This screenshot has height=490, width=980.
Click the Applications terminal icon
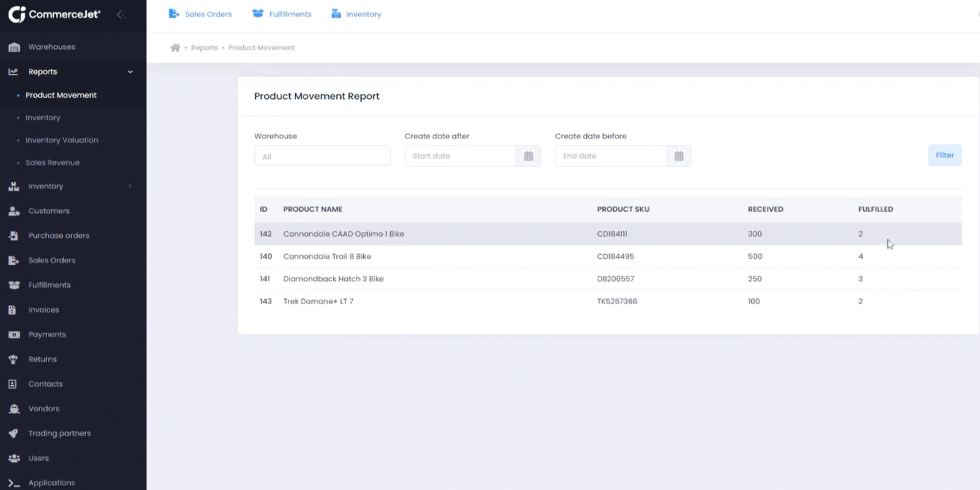click(x=14, y=483)
